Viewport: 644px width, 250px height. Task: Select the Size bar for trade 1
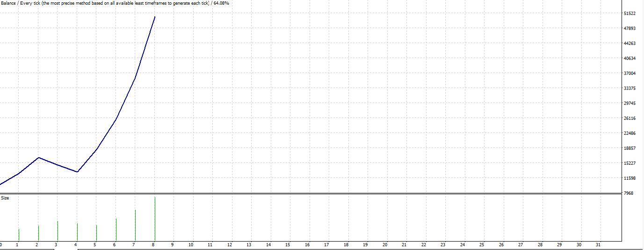tap(19, 235)
